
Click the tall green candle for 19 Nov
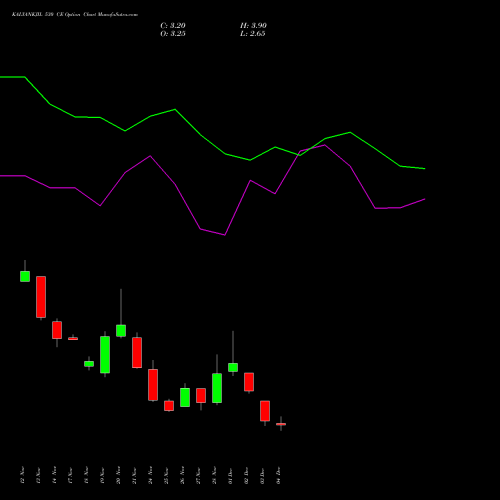[105, 354]
